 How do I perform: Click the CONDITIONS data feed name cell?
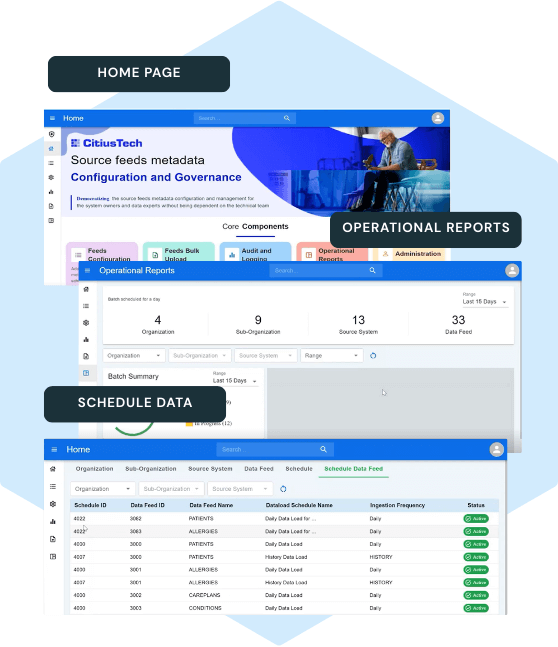click(x=205, y=608)
